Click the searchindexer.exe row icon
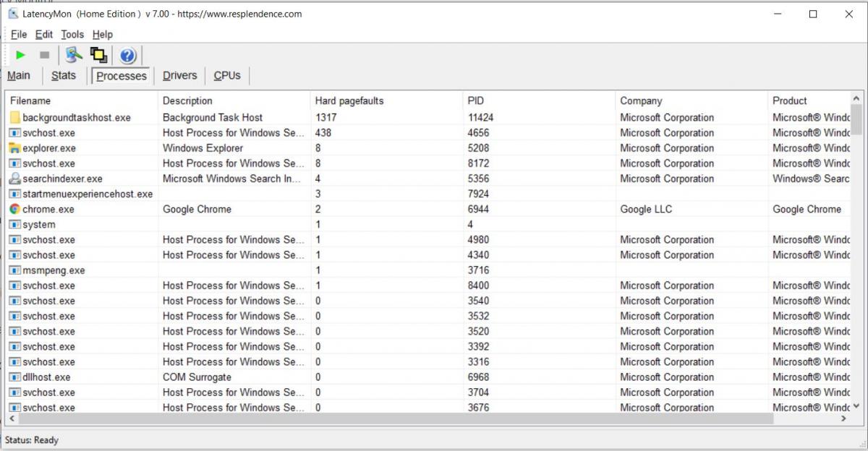868x451 pixels. [x=15, y=179]
